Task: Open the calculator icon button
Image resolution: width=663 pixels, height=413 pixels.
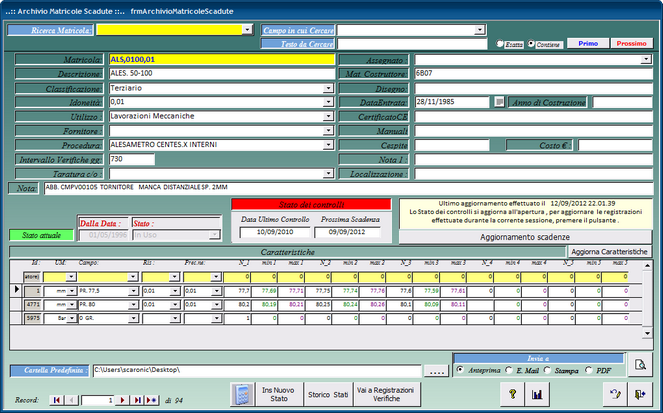Action: pos(243,394)
